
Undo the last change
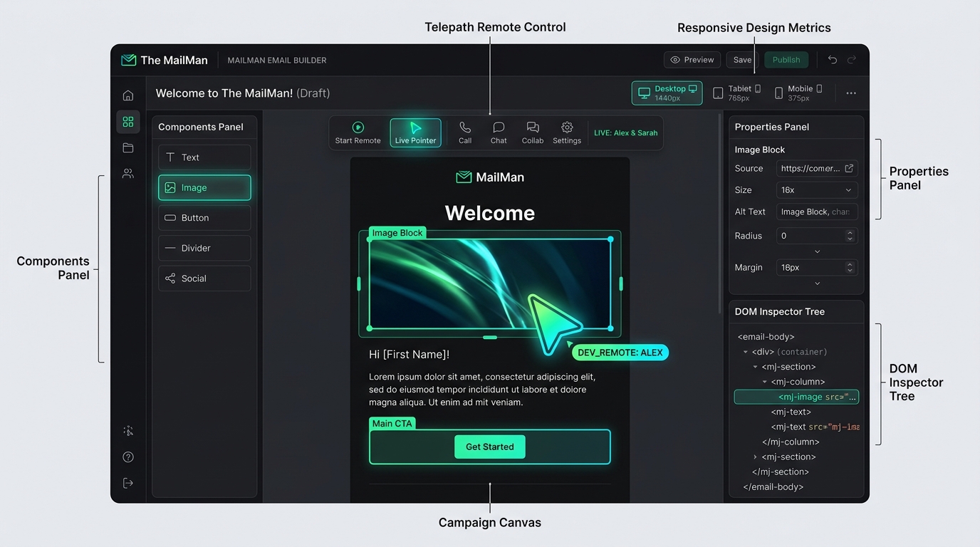(832, 60)
